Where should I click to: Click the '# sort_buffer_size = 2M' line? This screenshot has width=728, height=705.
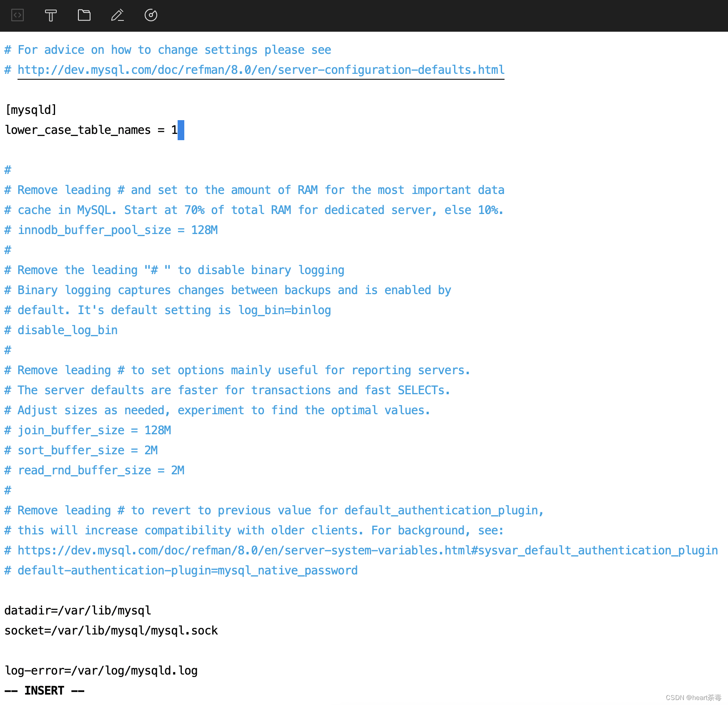click(81, 450)
